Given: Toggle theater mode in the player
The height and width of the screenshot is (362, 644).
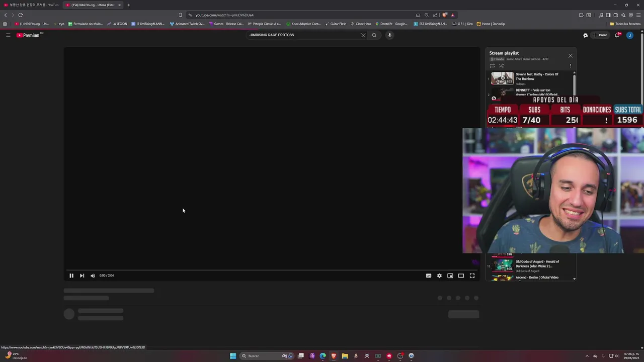Looking at the screenshot, I should [461, 276].
